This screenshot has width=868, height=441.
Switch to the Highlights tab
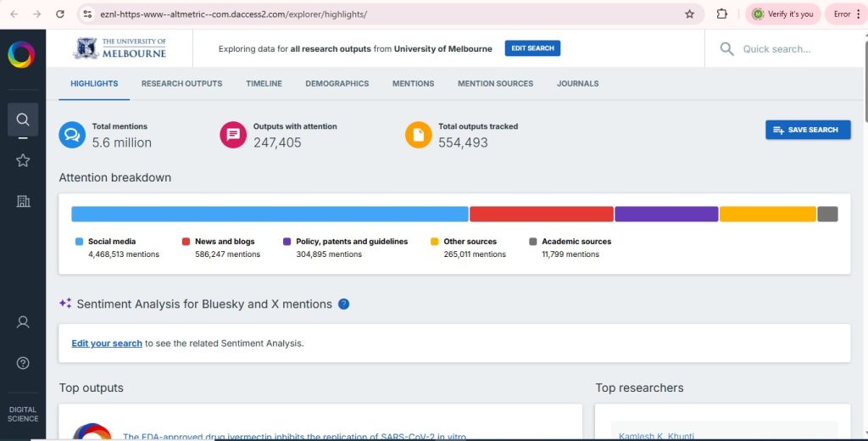tap(94, 84)
